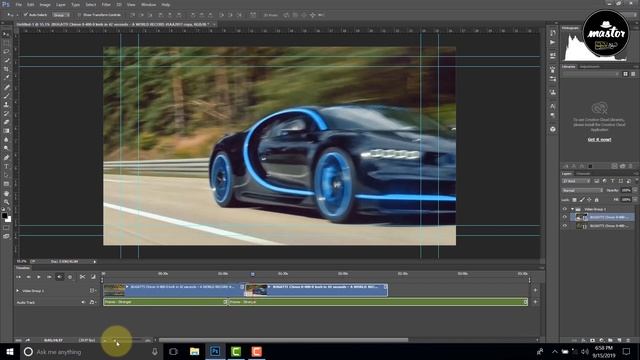Open the Layer menu
This screenshot has height=360, width=640.
pyautogui.click(x=61, y=4)
